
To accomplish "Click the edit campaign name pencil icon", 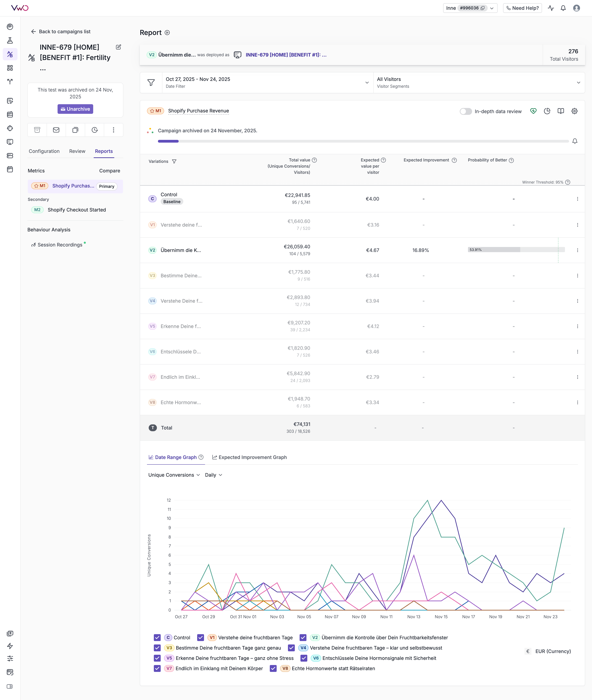I will tap(119, 47).
